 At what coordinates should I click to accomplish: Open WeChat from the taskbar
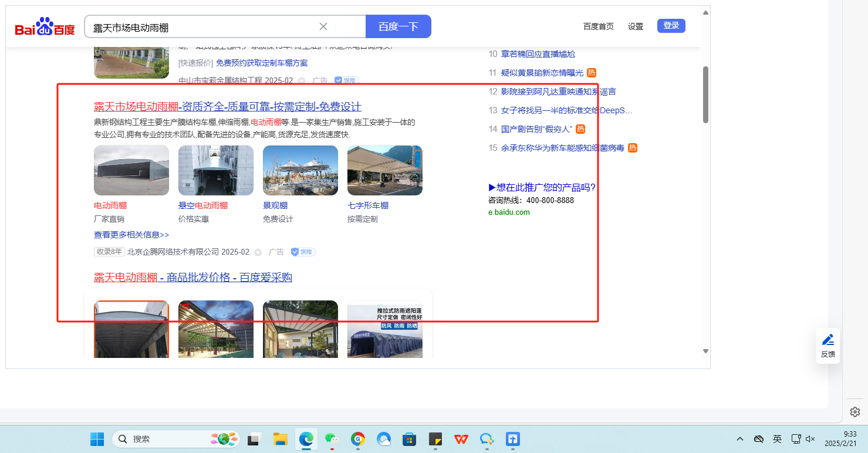[x=332, y=439]
